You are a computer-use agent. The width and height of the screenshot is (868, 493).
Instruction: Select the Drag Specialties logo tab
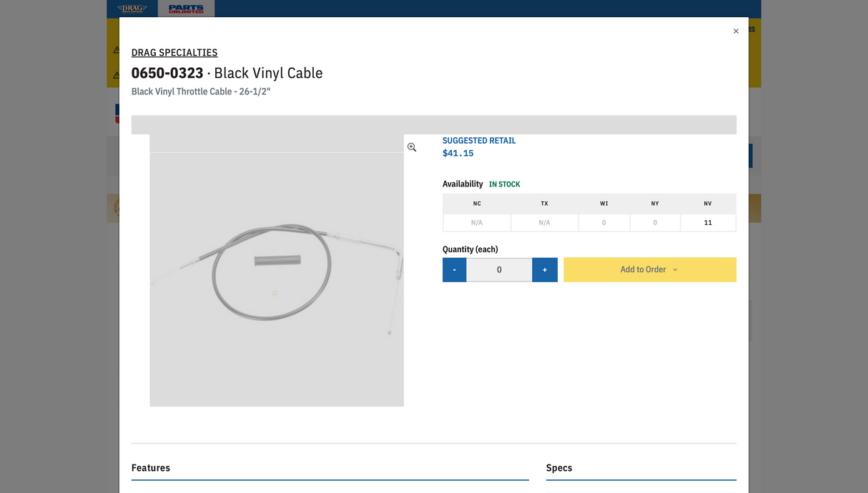(x=132, y=9)
